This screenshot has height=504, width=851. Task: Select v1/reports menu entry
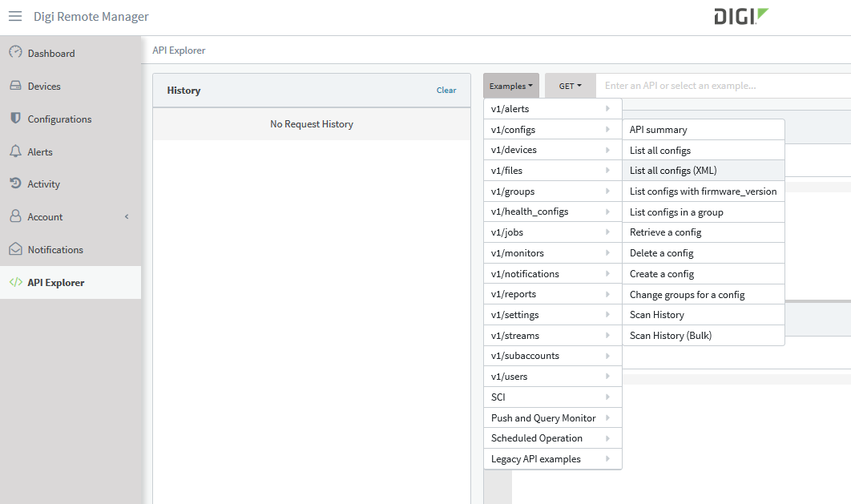(552, 294)
